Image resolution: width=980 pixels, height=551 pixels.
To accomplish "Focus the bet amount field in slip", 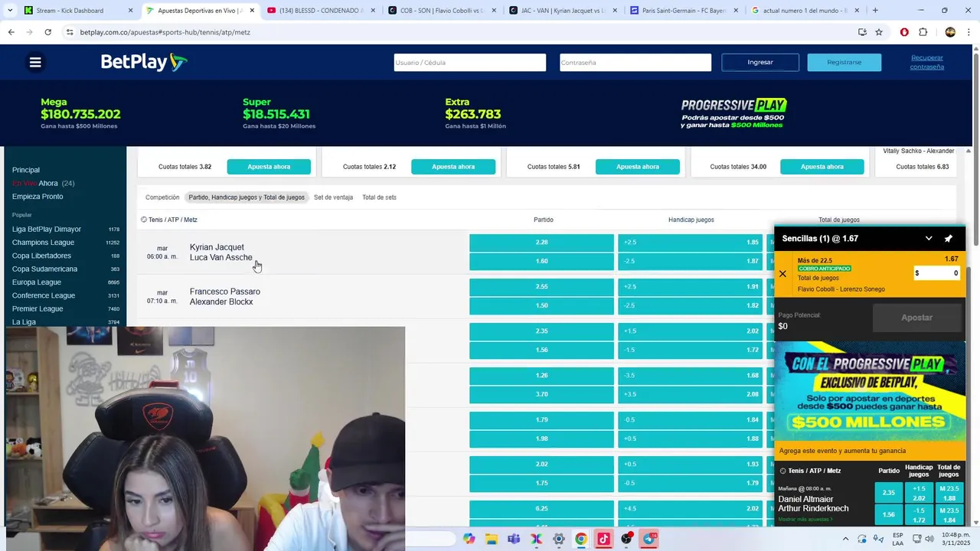I will tap(937, 273).
